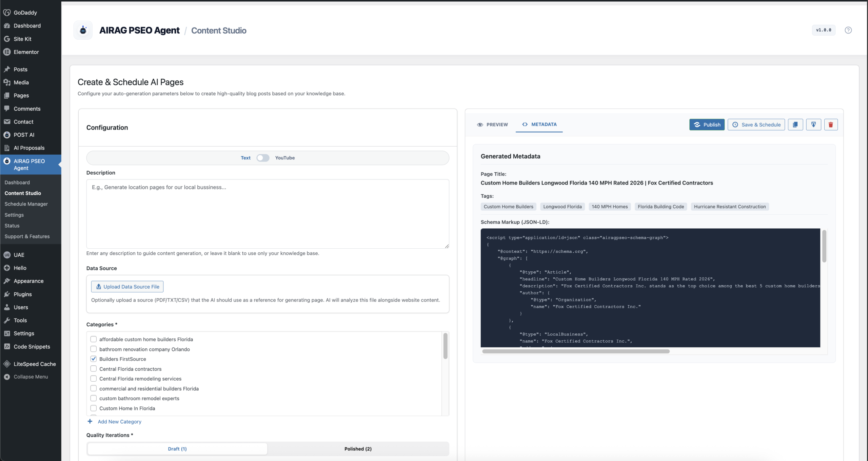Click the Florida Building Code tag
868x461 pixels.
pyautogui.click(x=661, y=207)
